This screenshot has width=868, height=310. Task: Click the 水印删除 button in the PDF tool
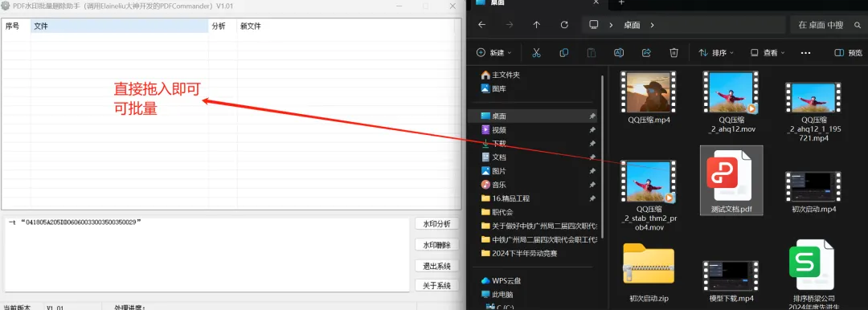(x=436, y=245)
